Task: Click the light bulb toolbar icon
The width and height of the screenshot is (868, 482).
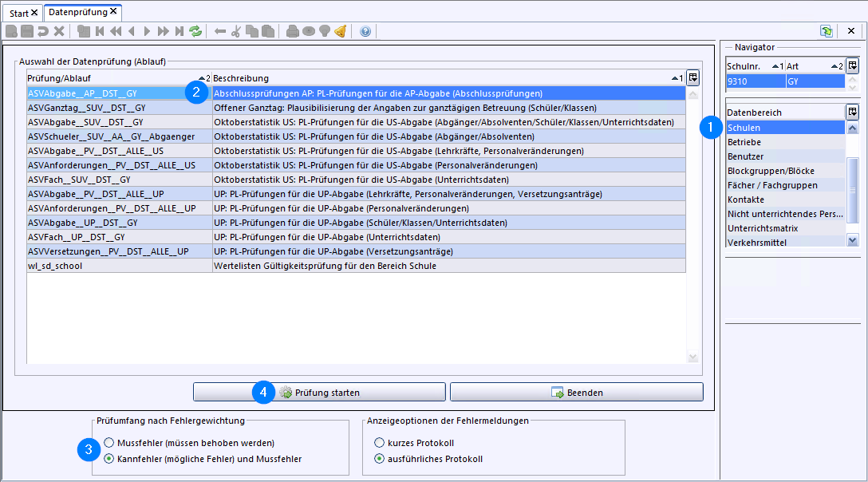Action: [325, 31]
